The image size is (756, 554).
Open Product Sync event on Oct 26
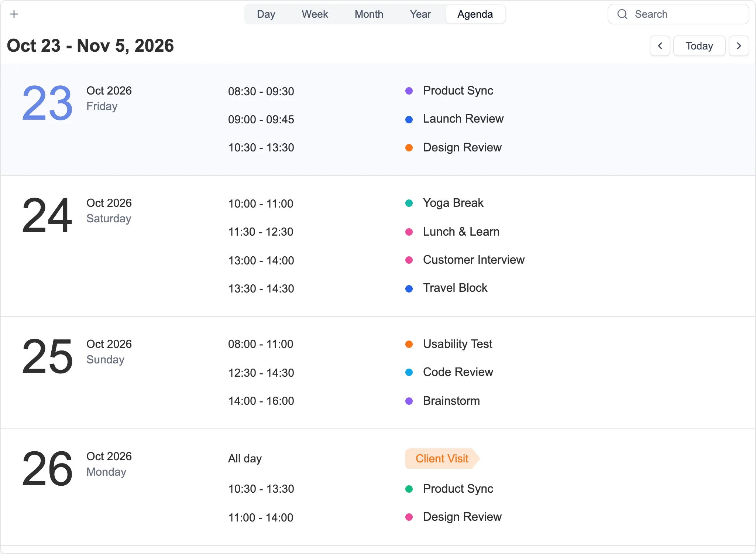pyautogui.click(x=458, y=489)
